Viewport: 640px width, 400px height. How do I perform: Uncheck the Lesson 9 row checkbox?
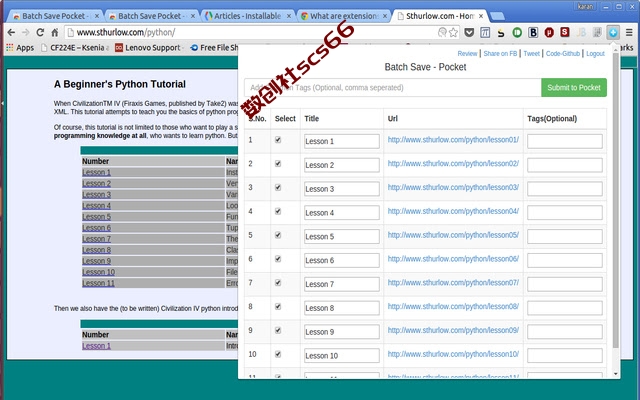[278, 330]
